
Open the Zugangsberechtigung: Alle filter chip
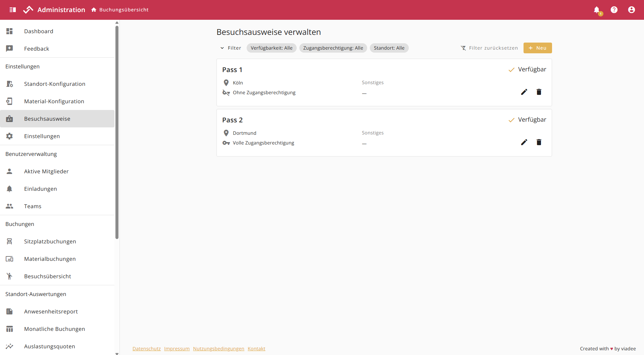[333, 48]
